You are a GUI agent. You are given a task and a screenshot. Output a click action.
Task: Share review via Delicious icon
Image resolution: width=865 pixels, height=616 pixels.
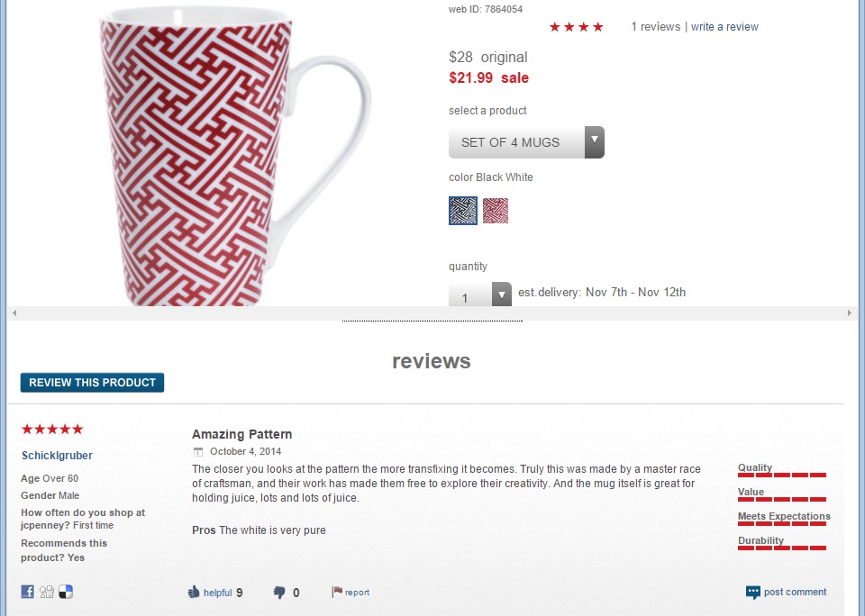pyautogui.click(x=66, y=592)
